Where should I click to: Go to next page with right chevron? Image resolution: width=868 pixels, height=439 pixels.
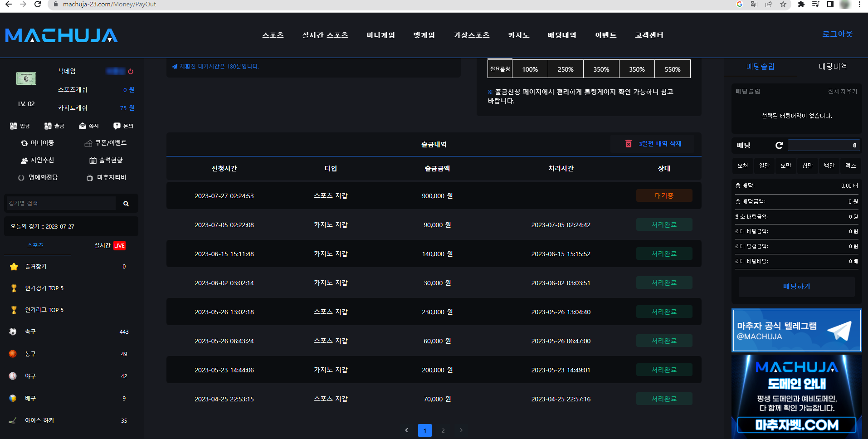[461, 430]
